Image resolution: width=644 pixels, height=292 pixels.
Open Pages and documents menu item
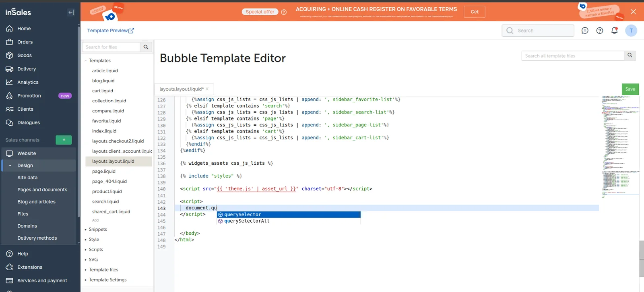[x=42, y=190]
